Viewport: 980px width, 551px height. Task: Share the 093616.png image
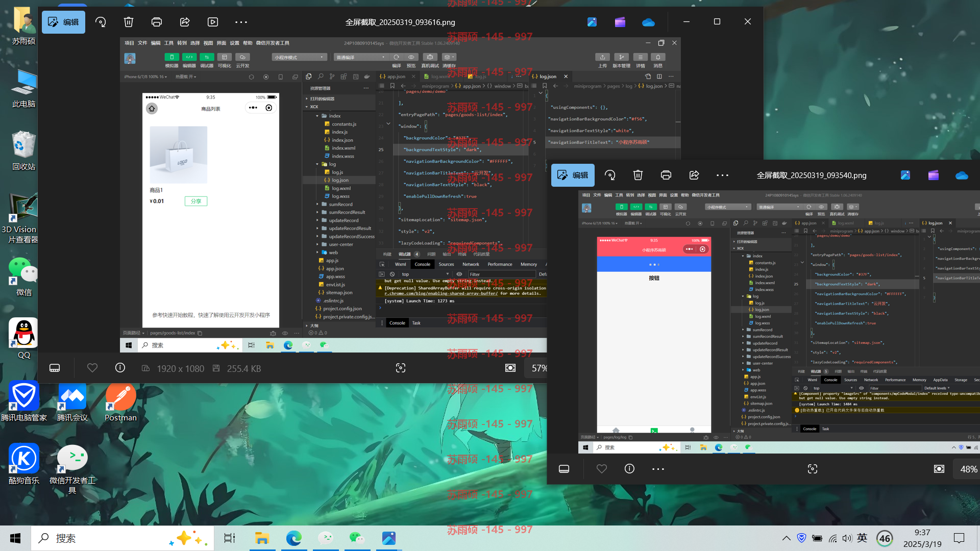(185, 22)
